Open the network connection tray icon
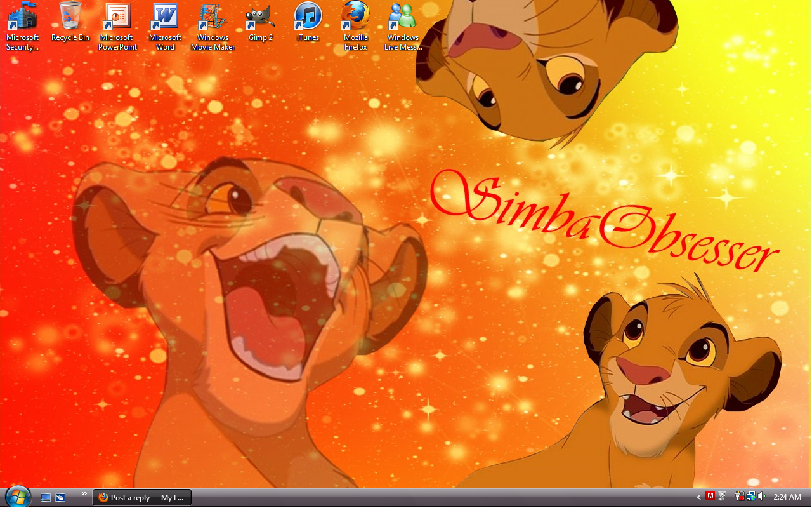This screenshot has height=508, width=812. click(x=750, y=496)
